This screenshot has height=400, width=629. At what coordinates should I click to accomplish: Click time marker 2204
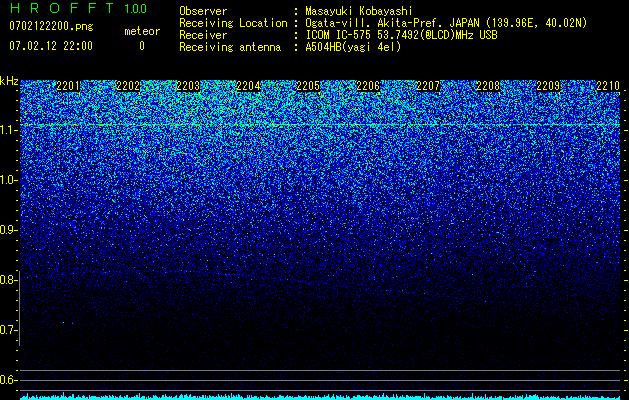pos(248,86)
